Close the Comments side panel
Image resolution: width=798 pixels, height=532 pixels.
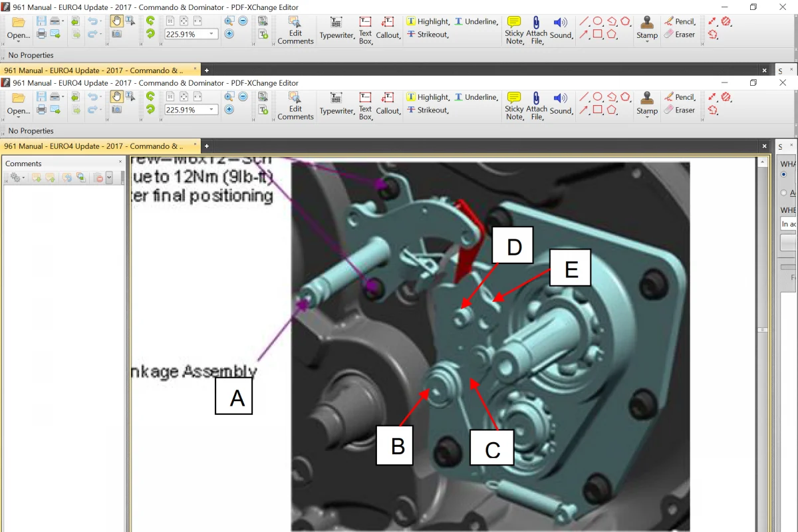tap(120, 162)
